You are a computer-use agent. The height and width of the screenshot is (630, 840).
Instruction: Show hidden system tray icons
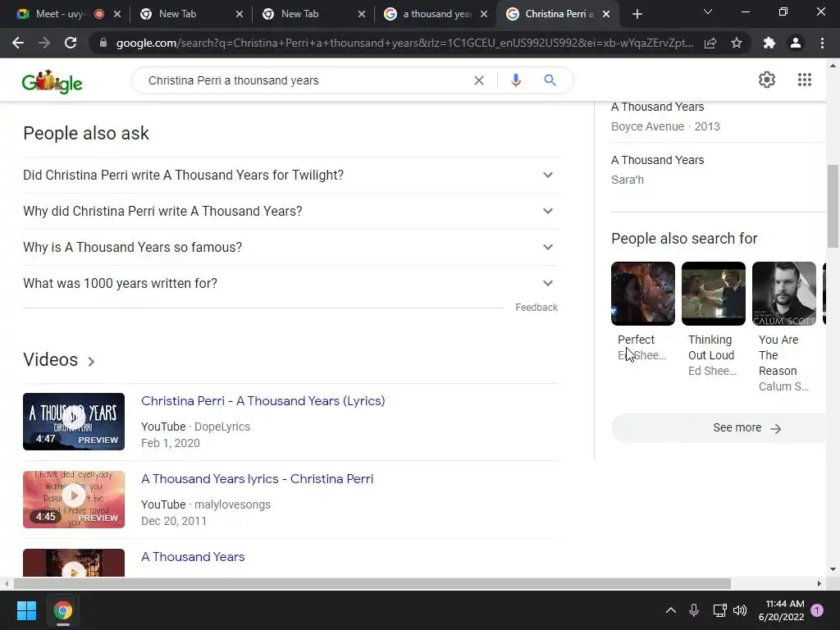pyautogui.click(x=671, y=610)
